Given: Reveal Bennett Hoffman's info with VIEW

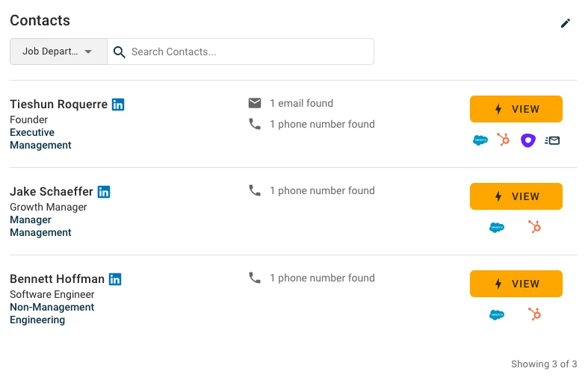Looking at the screenshot, I should 516,284.
